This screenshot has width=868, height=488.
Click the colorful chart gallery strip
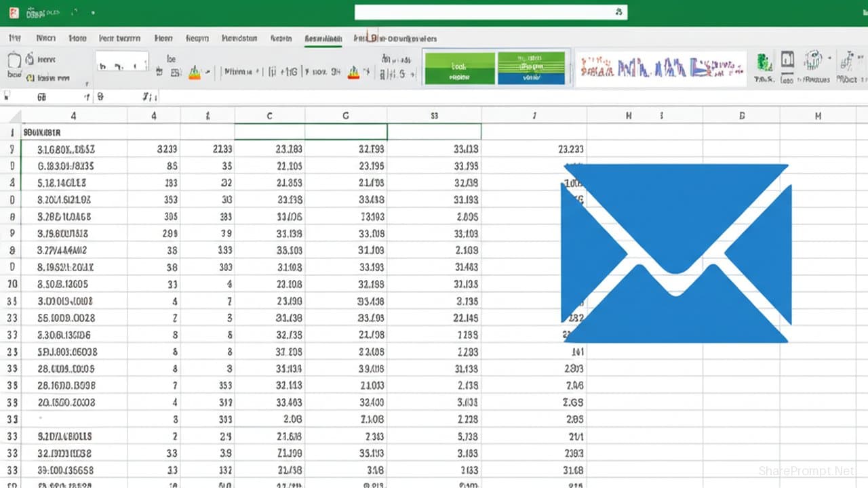[x=661, y=68]
